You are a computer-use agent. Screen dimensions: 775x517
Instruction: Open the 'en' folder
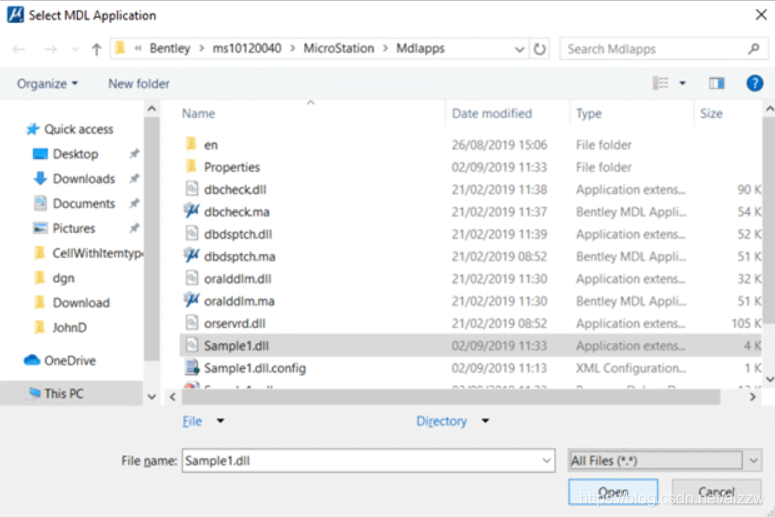coord(211,145)
